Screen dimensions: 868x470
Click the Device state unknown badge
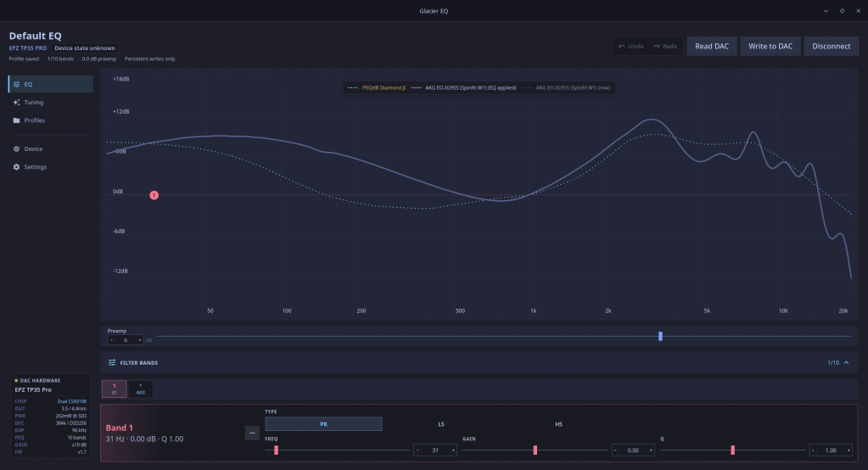point(85,48)
